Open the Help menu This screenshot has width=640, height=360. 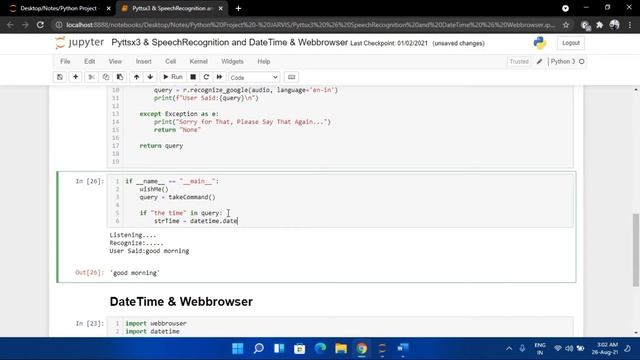point(264,62)
